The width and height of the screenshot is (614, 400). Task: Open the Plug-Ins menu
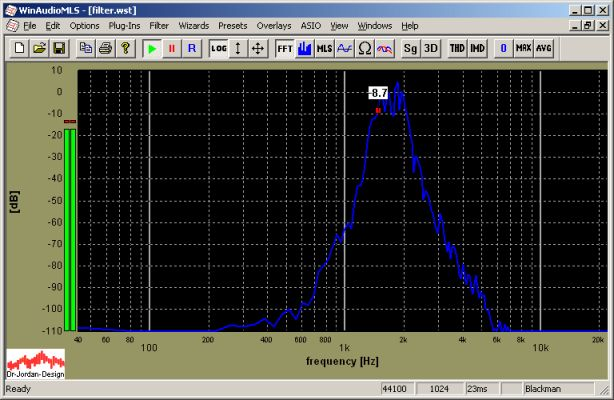coord(124,24)
